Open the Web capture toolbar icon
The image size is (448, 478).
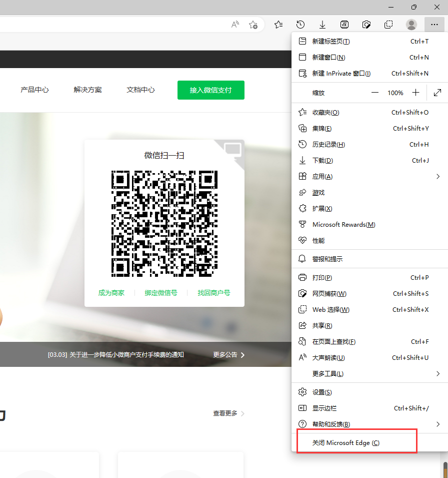point(366,25)
